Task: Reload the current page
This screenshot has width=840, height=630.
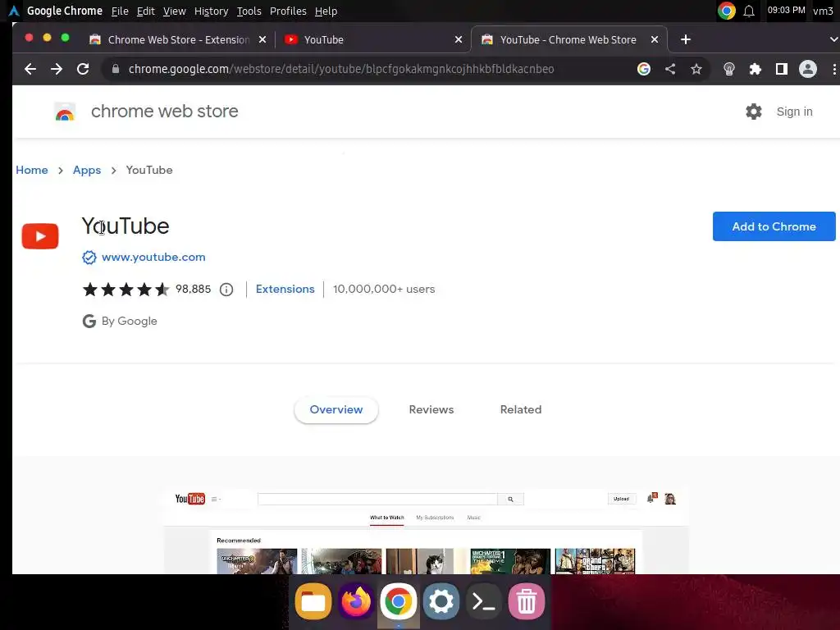Action: tap(83, 69)
